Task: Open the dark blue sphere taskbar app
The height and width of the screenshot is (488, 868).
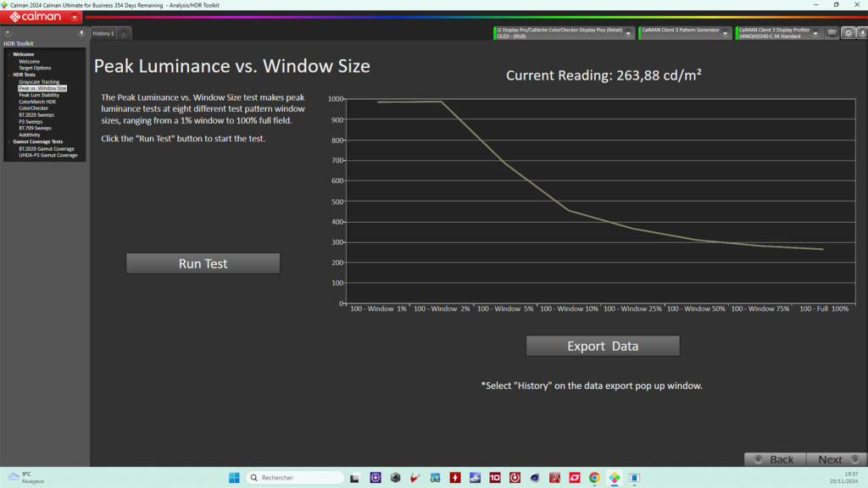Action: click(x=535, y=478)
